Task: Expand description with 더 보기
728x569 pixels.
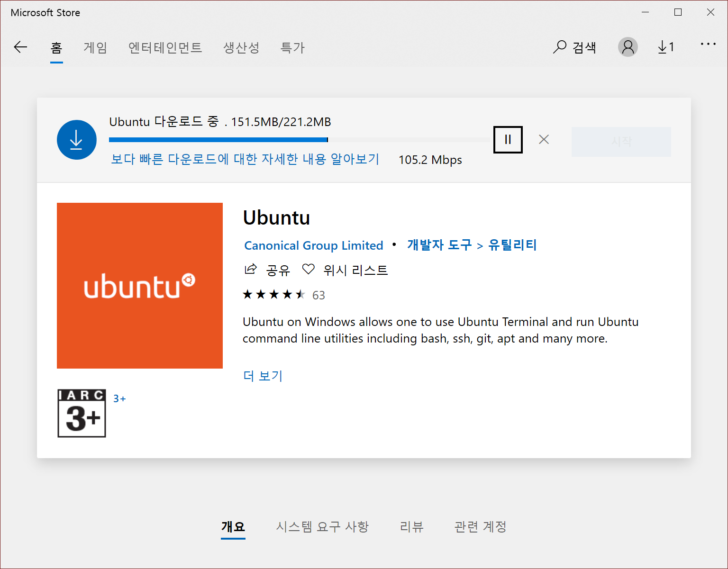Action: [x=263, y=376]
